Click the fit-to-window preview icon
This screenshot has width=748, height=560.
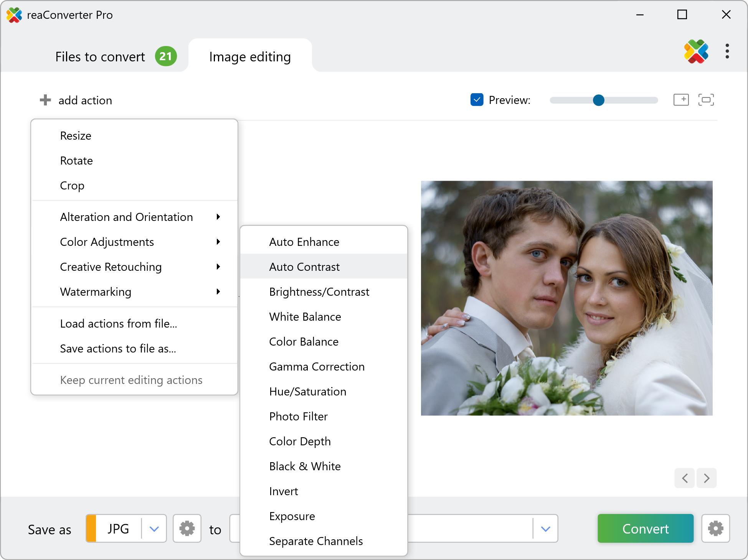point(706,100)
